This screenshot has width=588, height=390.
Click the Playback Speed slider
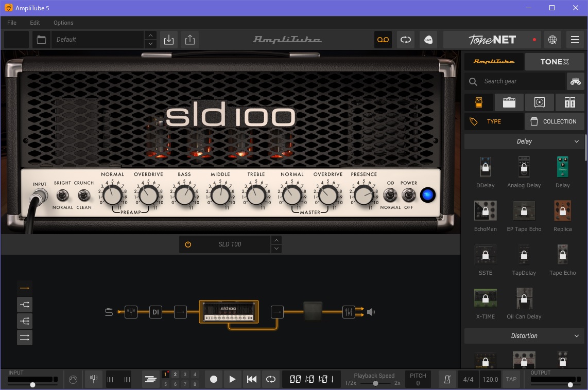375,383
